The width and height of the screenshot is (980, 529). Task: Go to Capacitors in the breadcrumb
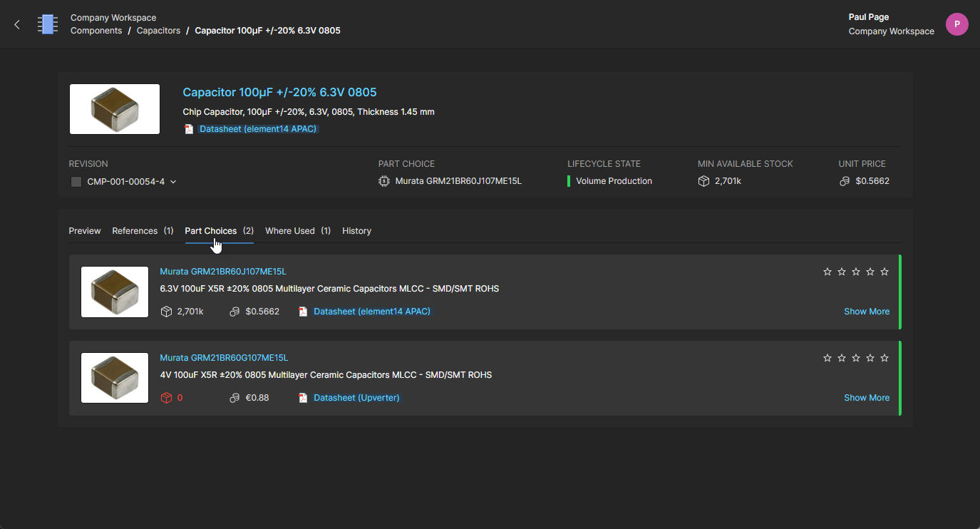coord(158,31)
